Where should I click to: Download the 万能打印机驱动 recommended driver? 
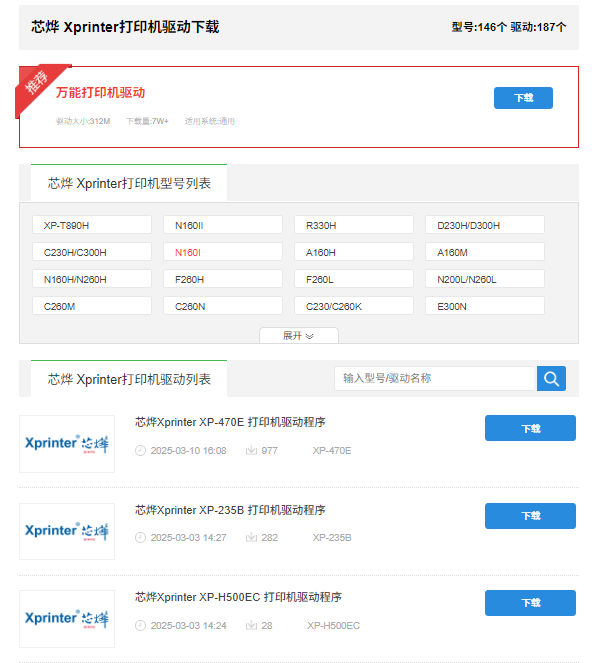click(x=523, y=98)
